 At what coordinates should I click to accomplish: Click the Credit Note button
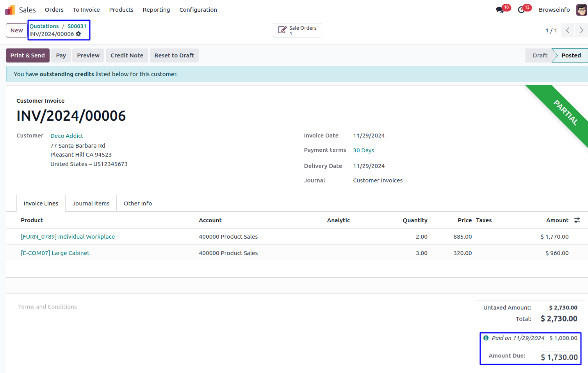[x=127, y=55]
